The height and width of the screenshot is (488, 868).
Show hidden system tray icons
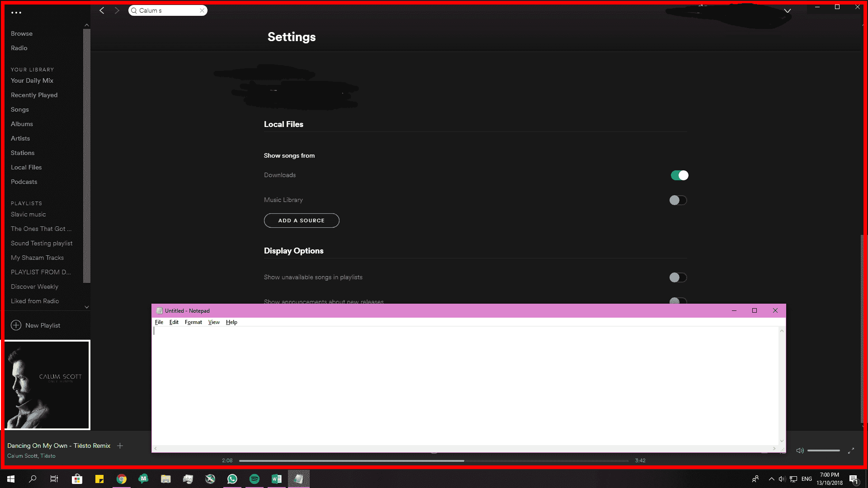point(772,479)
